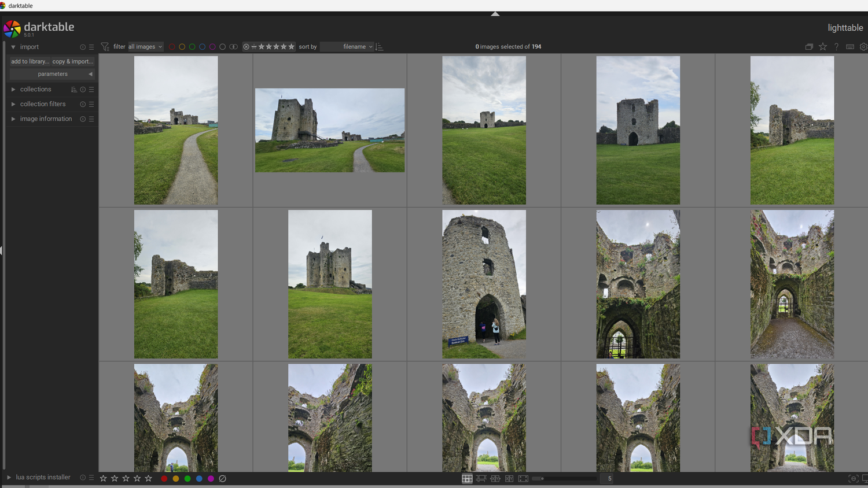
Task: Select culling fixed mode layout icon
Action: coord(495,479)
